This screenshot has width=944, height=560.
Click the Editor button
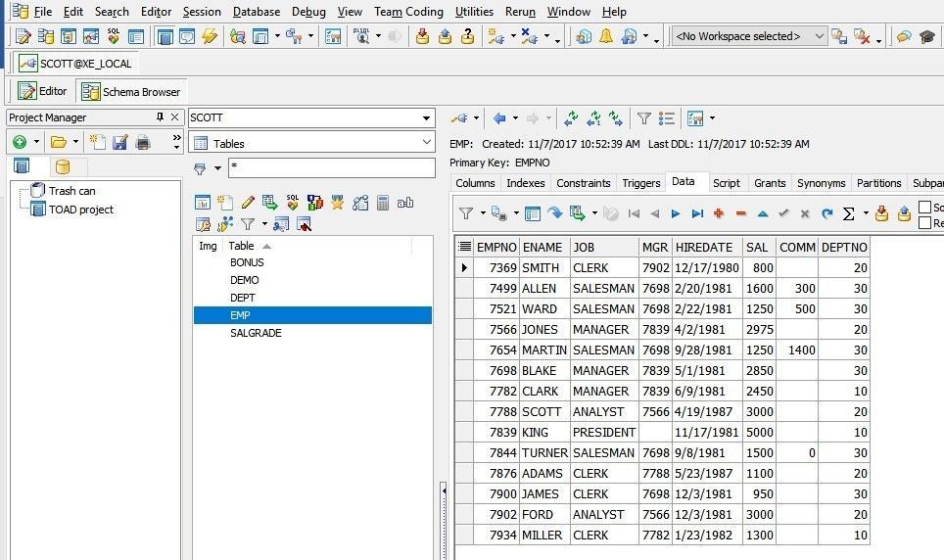42,91
